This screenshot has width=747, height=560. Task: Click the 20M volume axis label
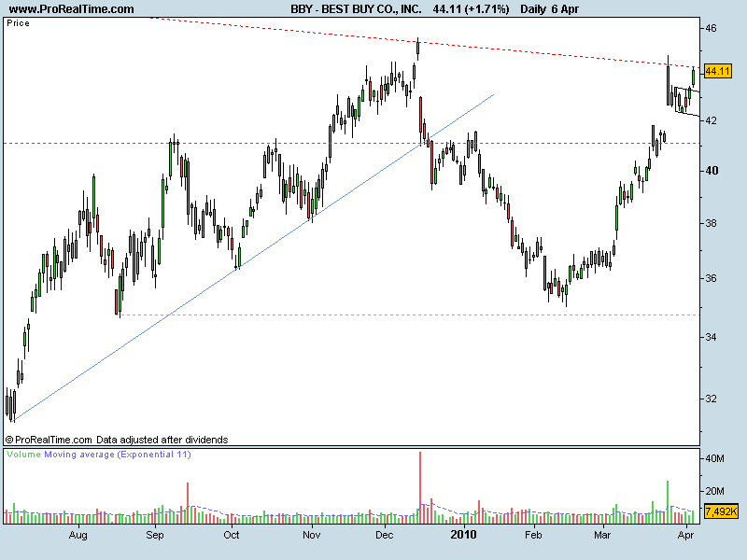[x=714, y=491]
